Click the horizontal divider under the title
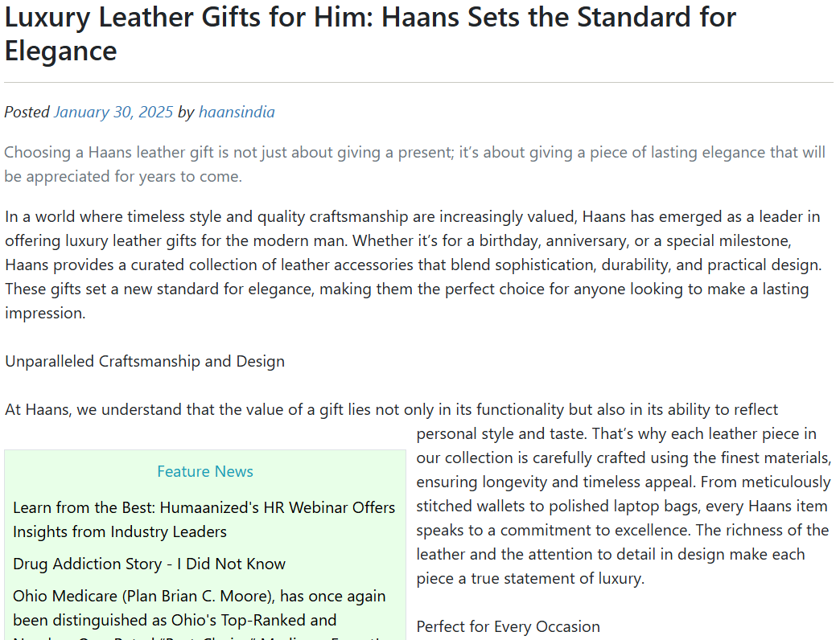The height and width of the screenshot is (640, 840). [x=418, y=83]
